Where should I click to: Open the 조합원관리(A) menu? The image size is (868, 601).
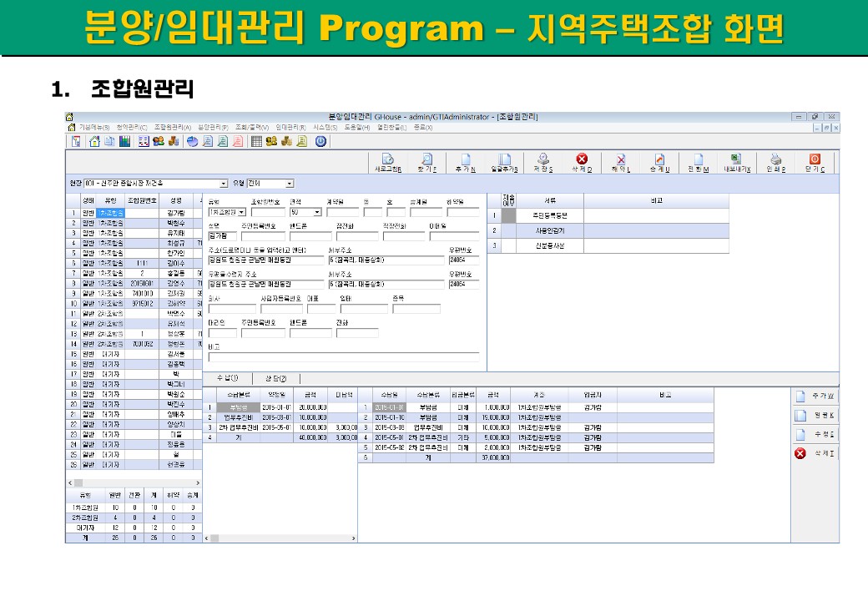coord(173,127)
